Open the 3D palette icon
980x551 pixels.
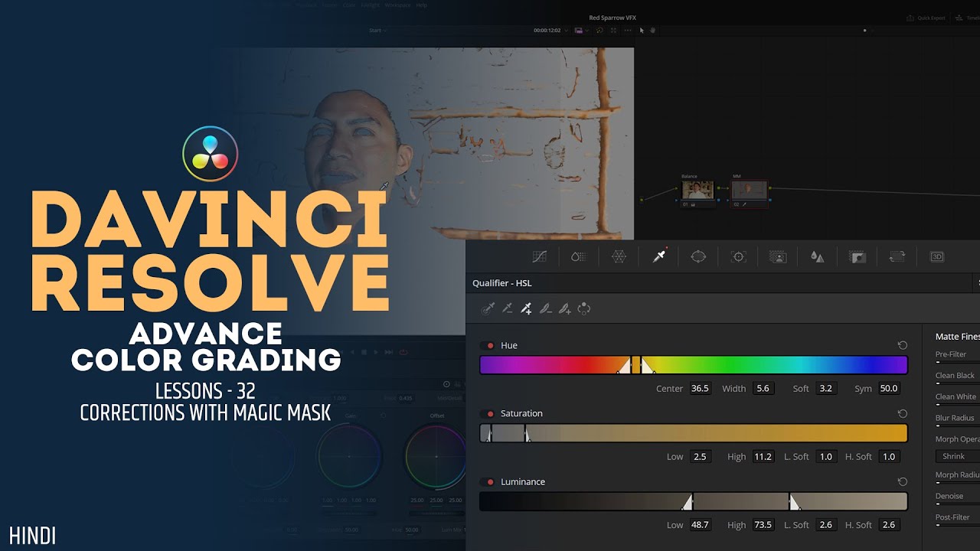(x=937, y=257)
